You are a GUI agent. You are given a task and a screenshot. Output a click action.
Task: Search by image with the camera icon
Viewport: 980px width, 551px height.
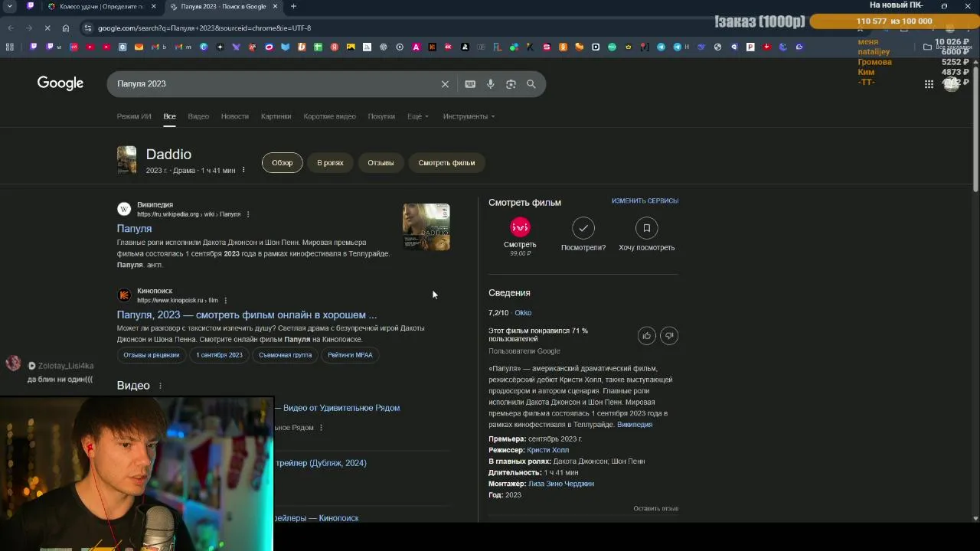point(511,84)
